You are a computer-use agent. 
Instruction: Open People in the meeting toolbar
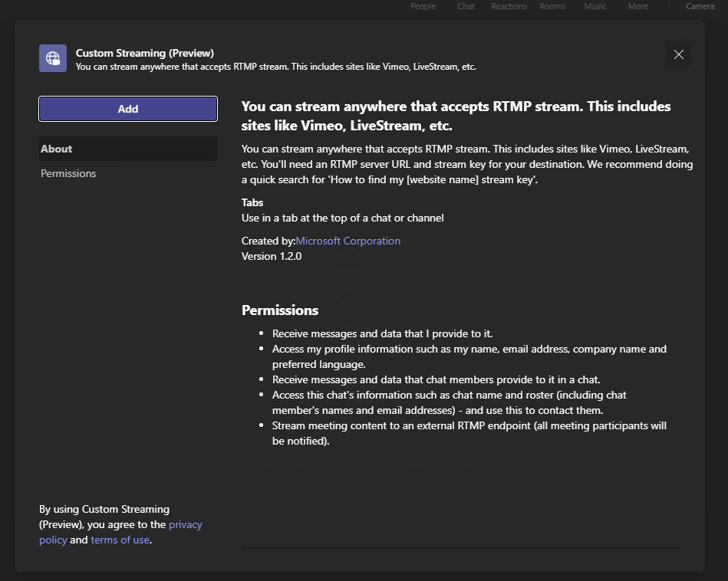pyautogui.click(x=423, y=6)
